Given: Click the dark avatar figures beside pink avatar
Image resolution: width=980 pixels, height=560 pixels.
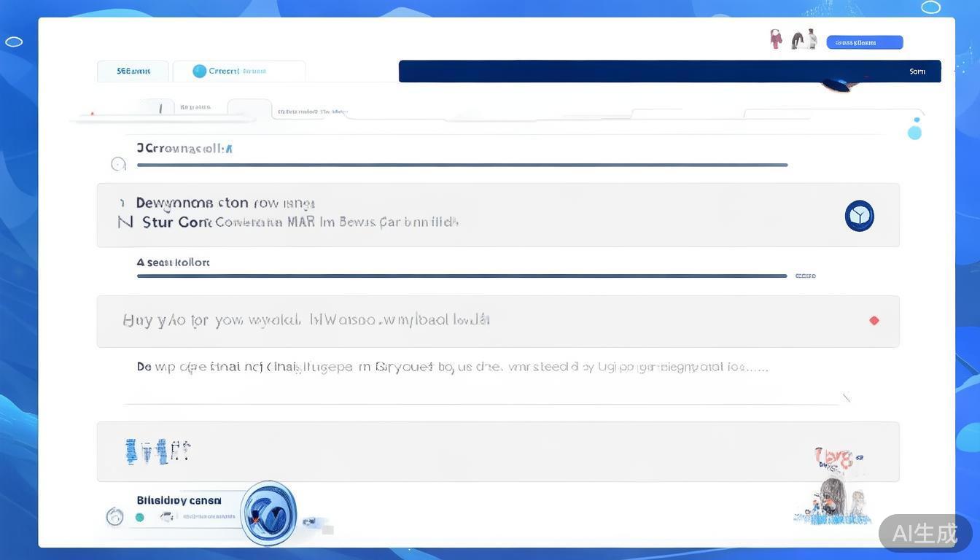Looking at the screenshot, I should pyautogui.click(x=804, y=40).
